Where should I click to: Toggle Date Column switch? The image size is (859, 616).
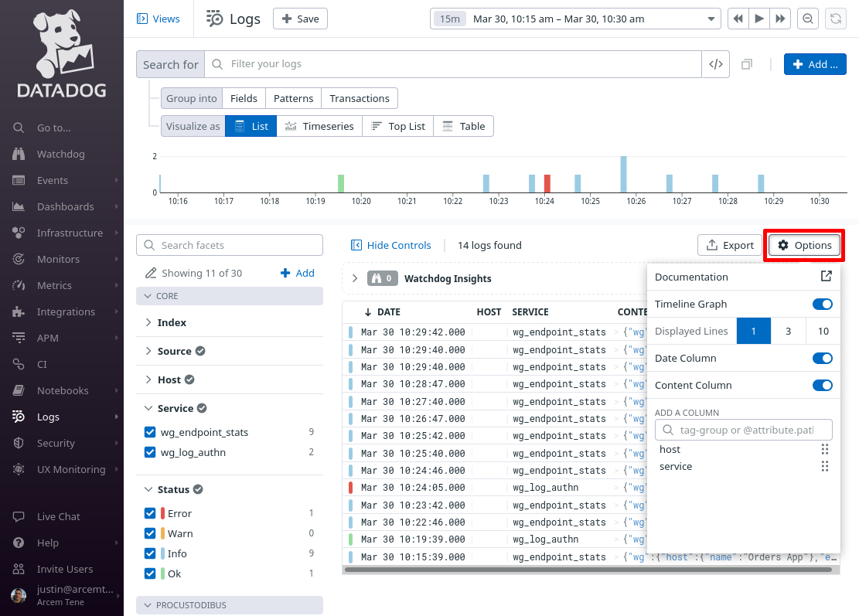click(x=823, y=358)
